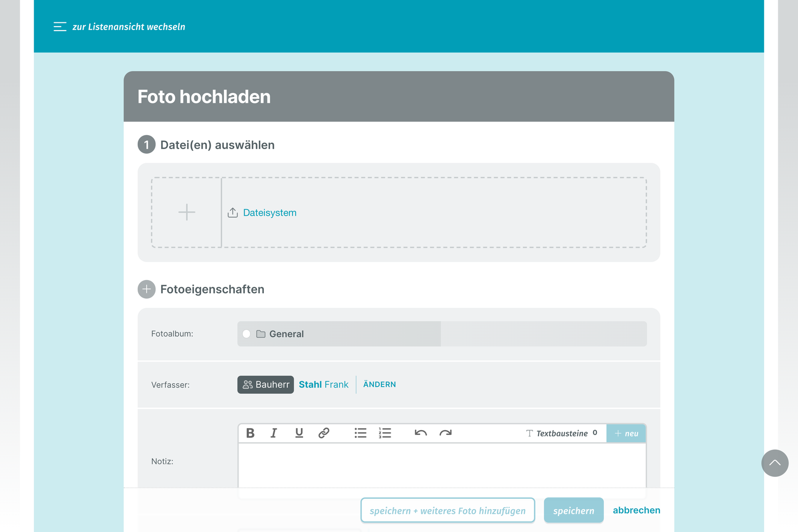Click the scroll-to-top arrow button
The width and height of the screenshot is (798, 532).
pos(775,463)
